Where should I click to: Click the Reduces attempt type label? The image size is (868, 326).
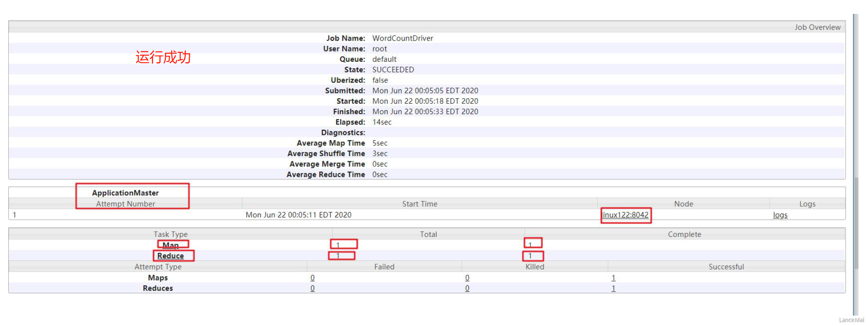point(158,288)
